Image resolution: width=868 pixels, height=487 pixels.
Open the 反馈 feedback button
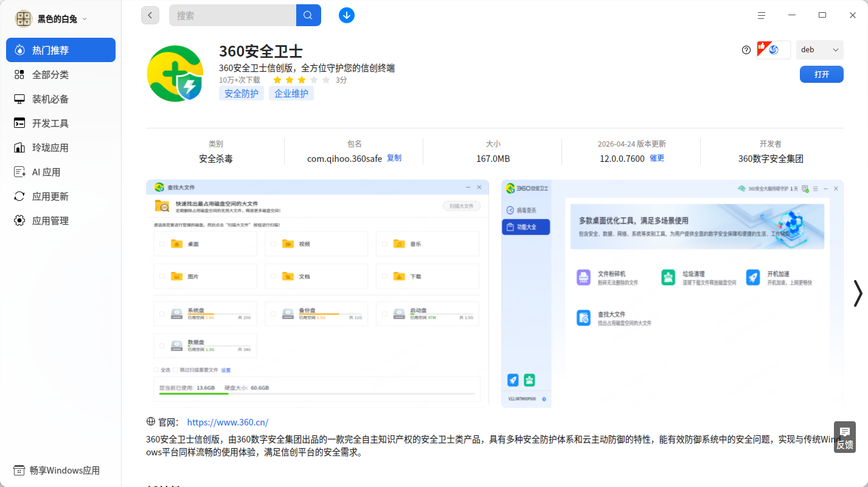click(x=845, y=437)
